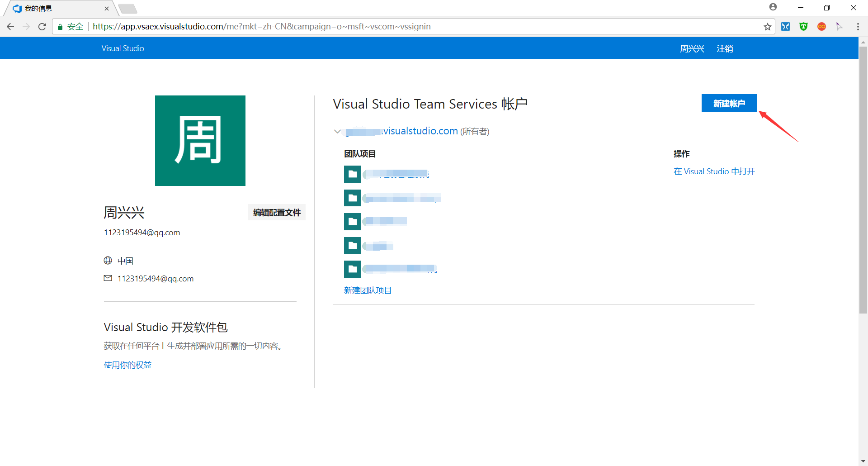Click 周兴兴 in the header bar

point(692,48)
